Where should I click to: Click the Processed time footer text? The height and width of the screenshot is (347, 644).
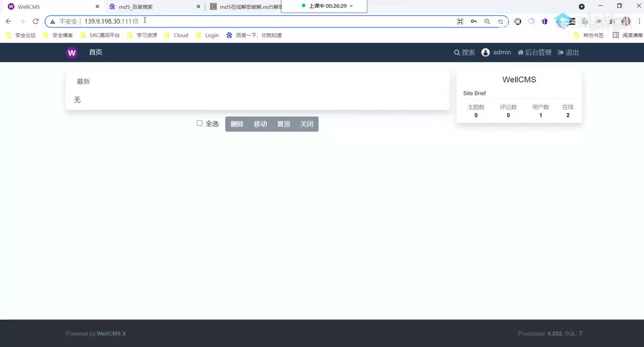(x=540, y=334)
